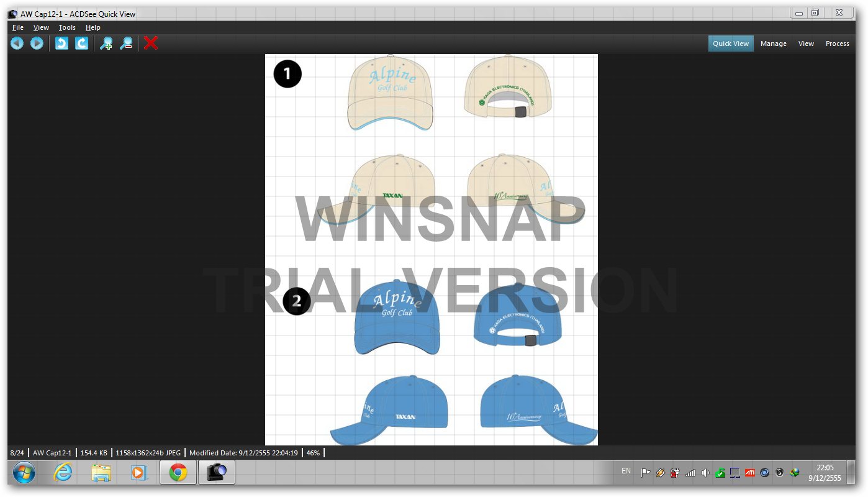Rotate the image counterclockwise

point(61,43)
